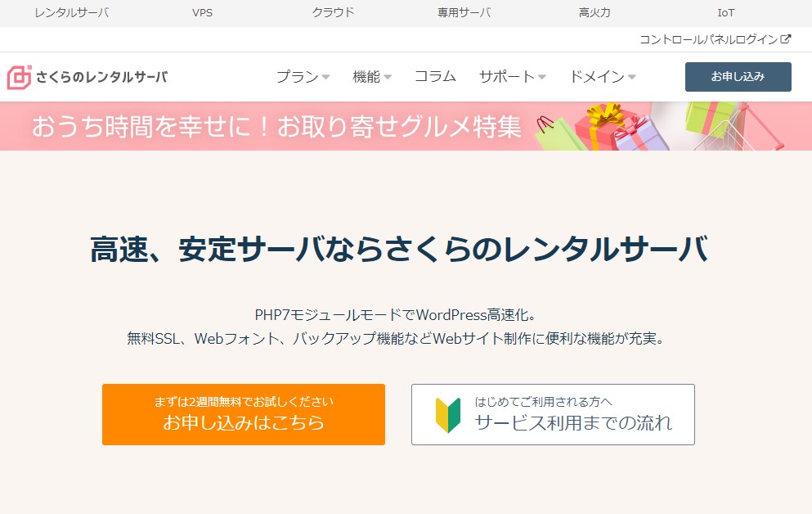Open the ドメイン dropdown menu
Image resolution: width=812 pixels, height=514 pixels.
[x=602, y=77]
